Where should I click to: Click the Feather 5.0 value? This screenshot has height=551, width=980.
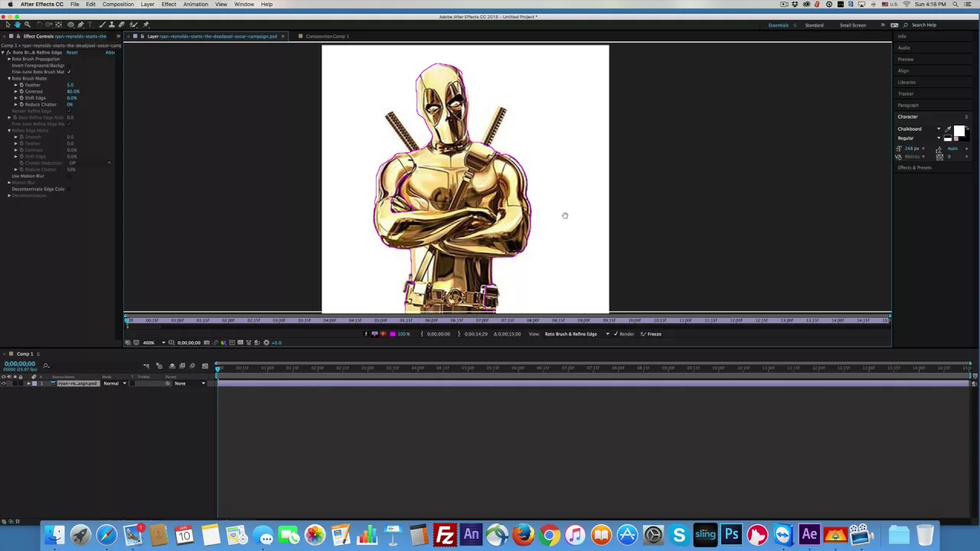point(70,85)
